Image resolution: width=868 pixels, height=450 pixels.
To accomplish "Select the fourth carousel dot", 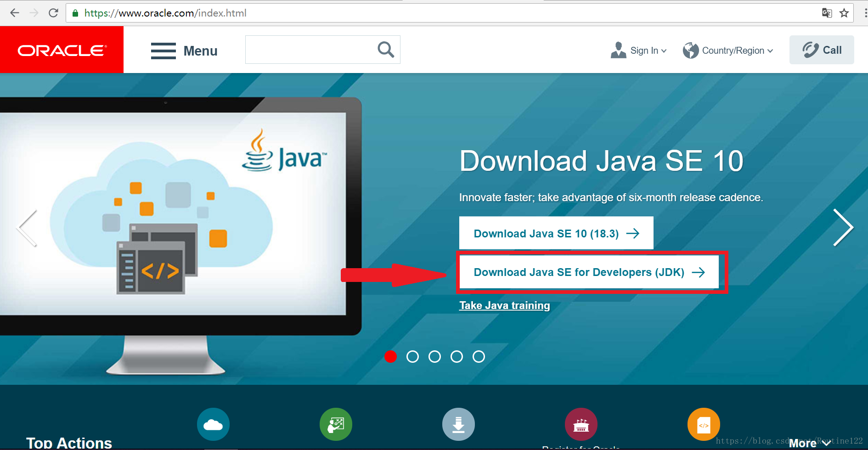I will pyautogui.click(x=457, y=356).
